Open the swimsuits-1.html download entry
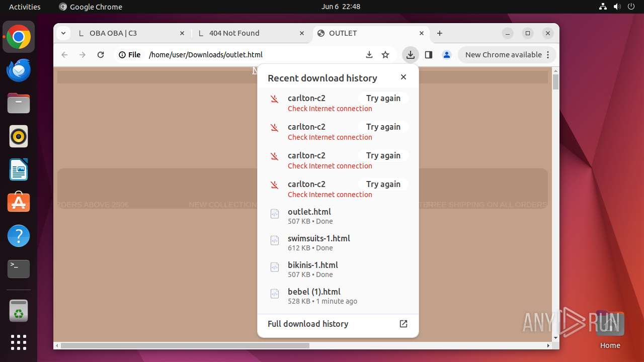This screenshot has height=362, width=644. pyautogui.click(x=338, y=243)
